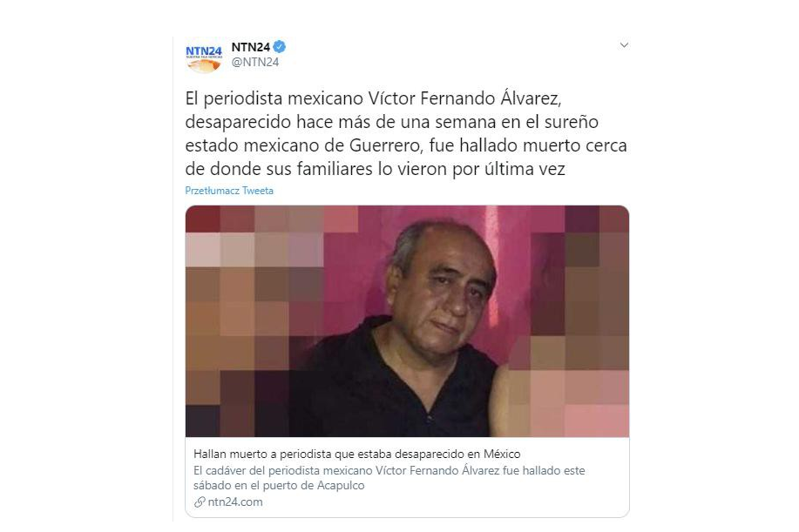Screen dimensions: 799x532
Task: Click the tweet line ending por última vez
Action: 375,169
